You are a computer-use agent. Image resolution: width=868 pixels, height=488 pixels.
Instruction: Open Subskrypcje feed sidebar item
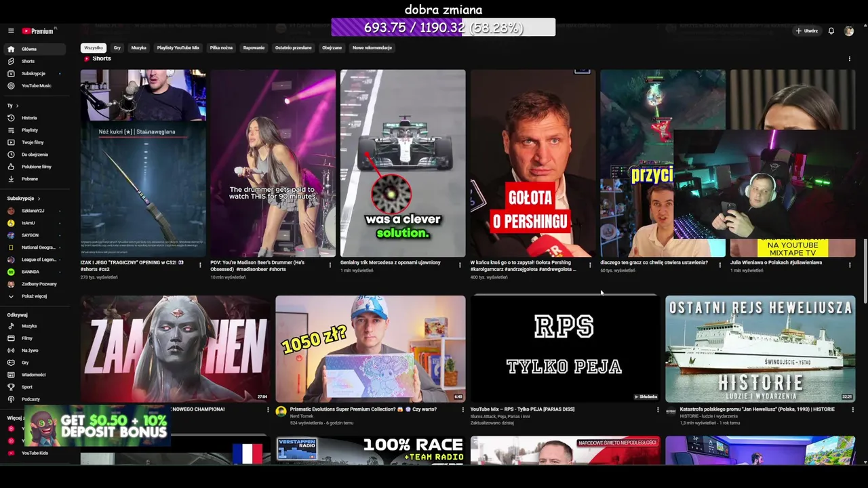tap(35, 73)
